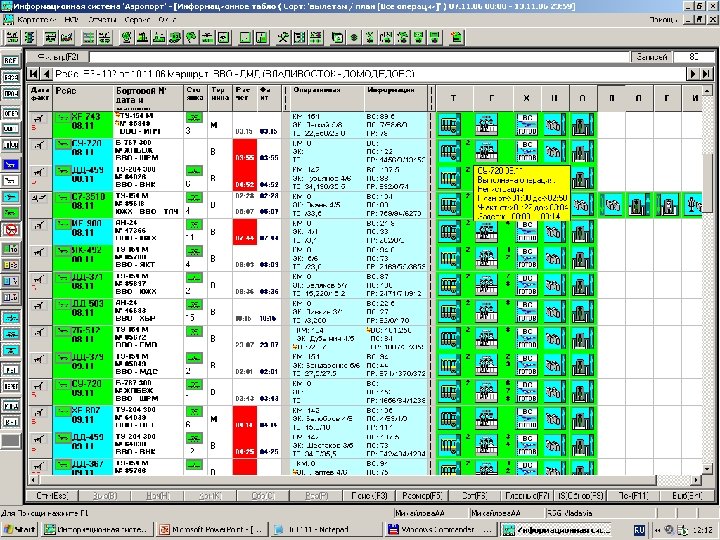Click the first icon in the main toolbar
This screenshot has height=540, width=720.
pos(12,37)
